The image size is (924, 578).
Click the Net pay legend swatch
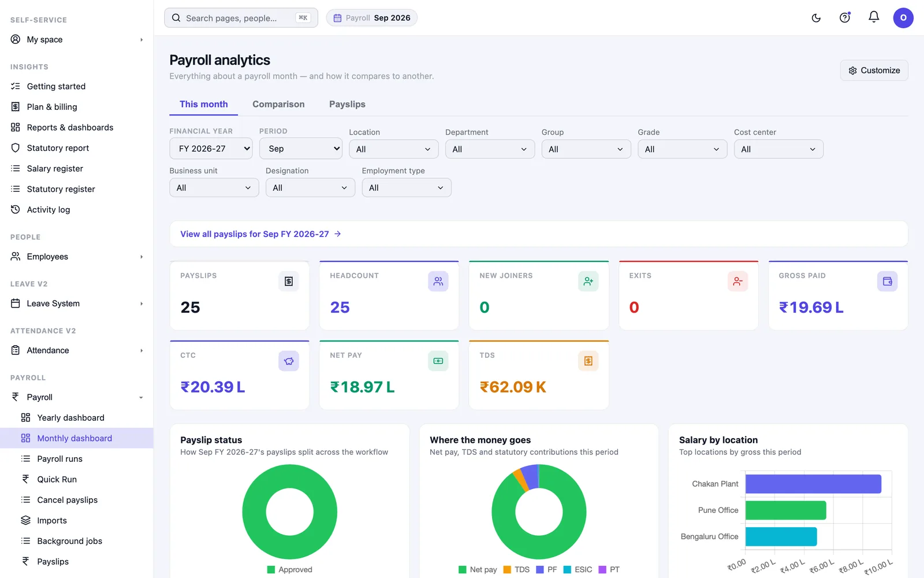(462, 570)
